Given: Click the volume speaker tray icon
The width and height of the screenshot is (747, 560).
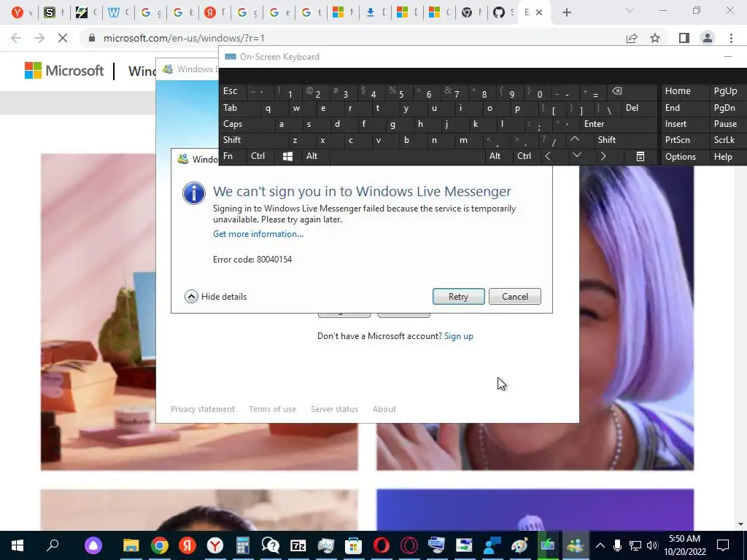Looking at the screenshot, I should 651,545.
